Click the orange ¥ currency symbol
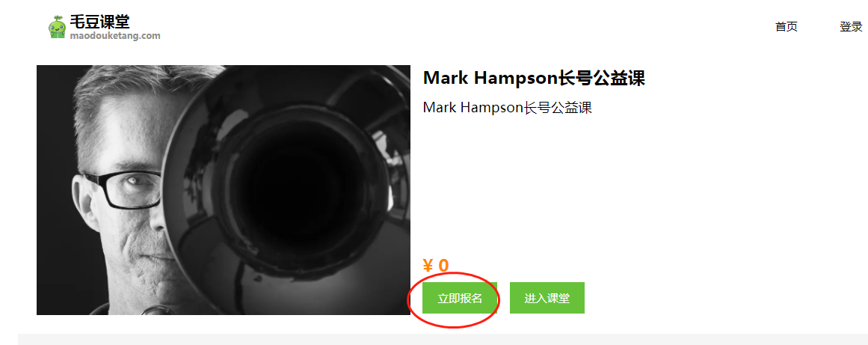 [x=428, y=266]
